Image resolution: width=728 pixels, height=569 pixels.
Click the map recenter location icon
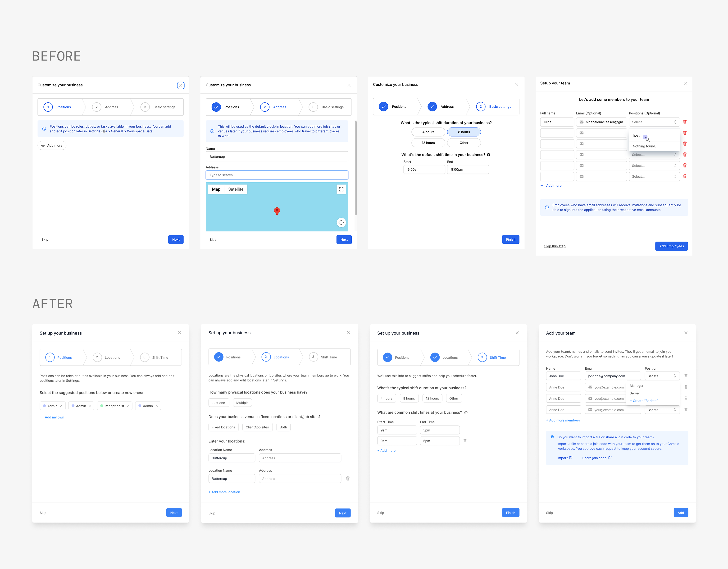pos(341,222)
